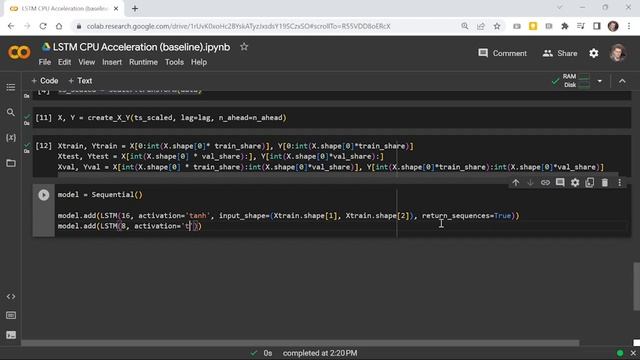
Task: Click the Colab CO logo
Action: (x=19, y=52)
